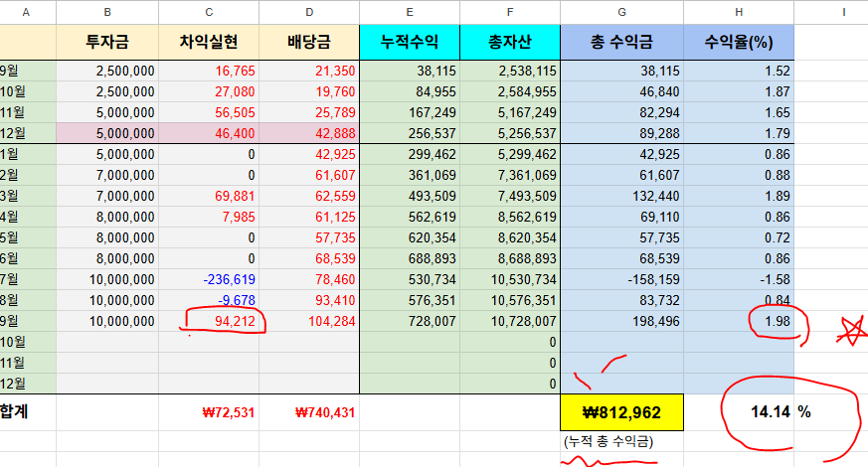
Task: Click the 합계 total row label
Action: [x=28, y=412]
